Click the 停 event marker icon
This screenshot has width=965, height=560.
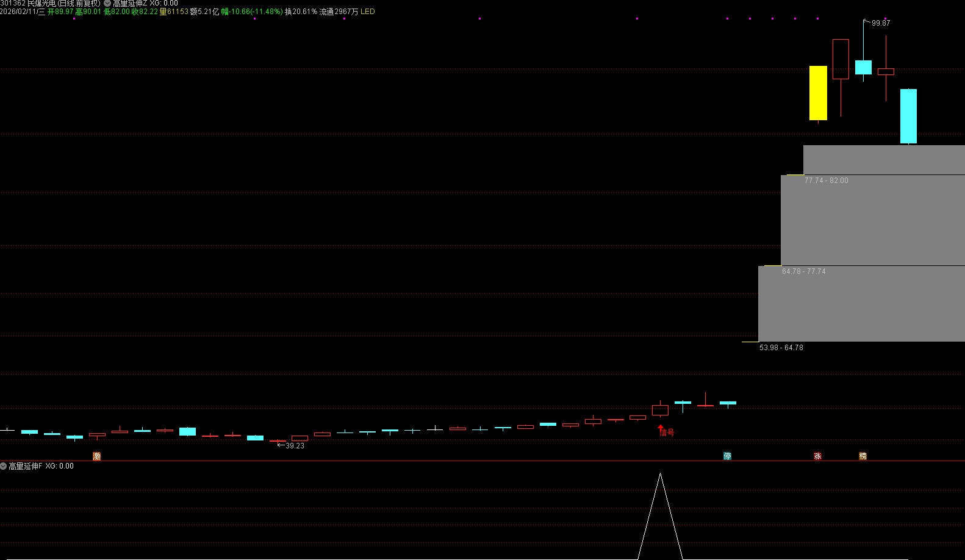click(727, 456)
